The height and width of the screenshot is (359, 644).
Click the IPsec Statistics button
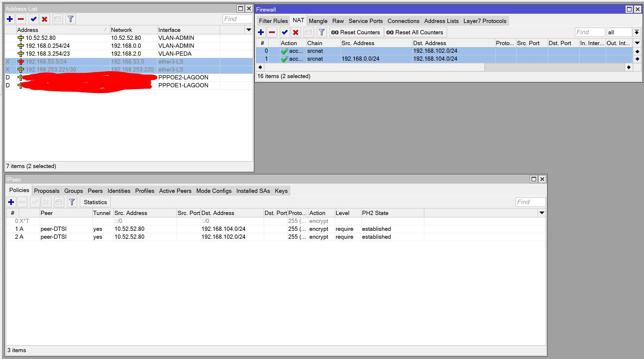pos(95,202)
